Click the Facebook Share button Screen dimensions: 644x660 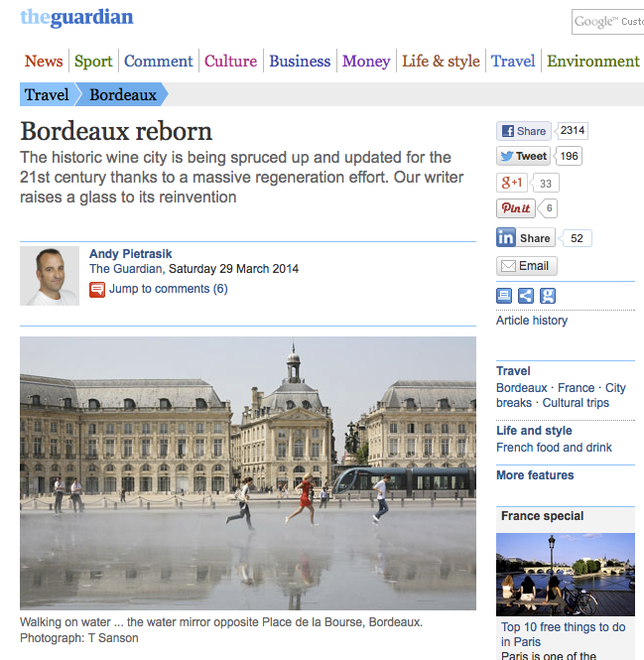click(x=524, y=131)
